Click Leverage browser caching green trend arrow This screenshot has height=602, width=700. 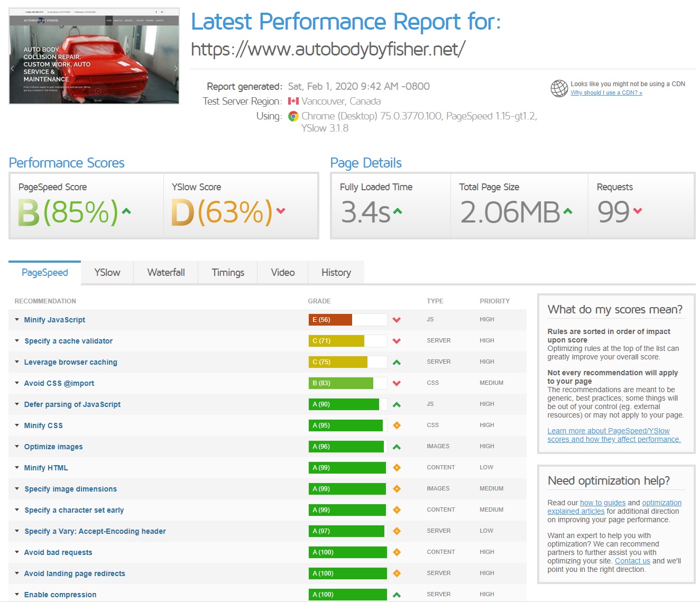(x=397, y=362)
